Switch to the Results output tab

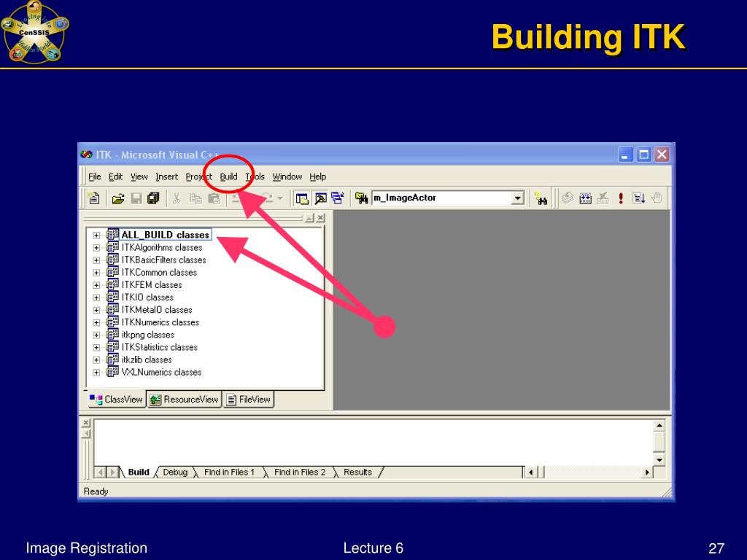tap(357, 472)
